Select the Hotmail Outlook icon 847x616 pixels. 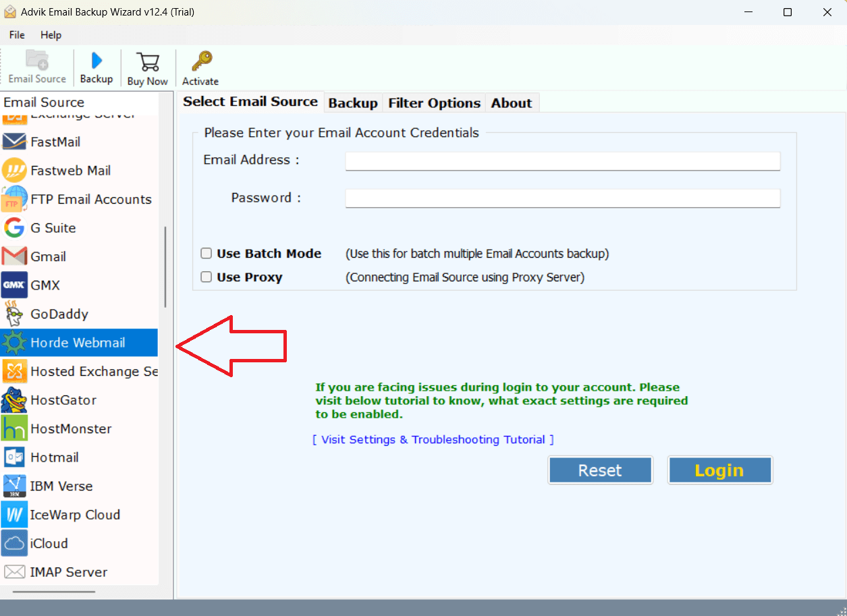14,457
